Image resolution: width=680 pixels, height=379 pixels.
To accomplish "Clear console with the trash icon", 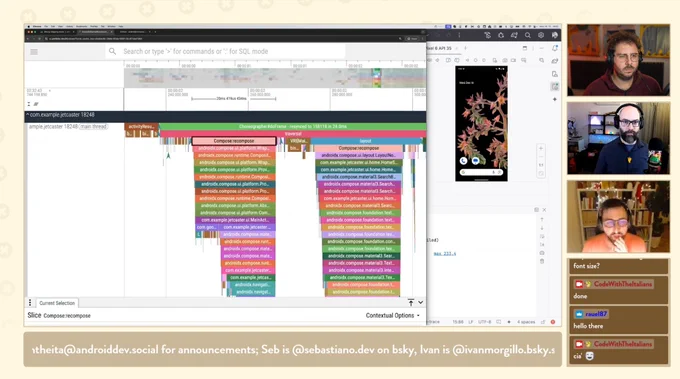I will click(x=542, y=261).
